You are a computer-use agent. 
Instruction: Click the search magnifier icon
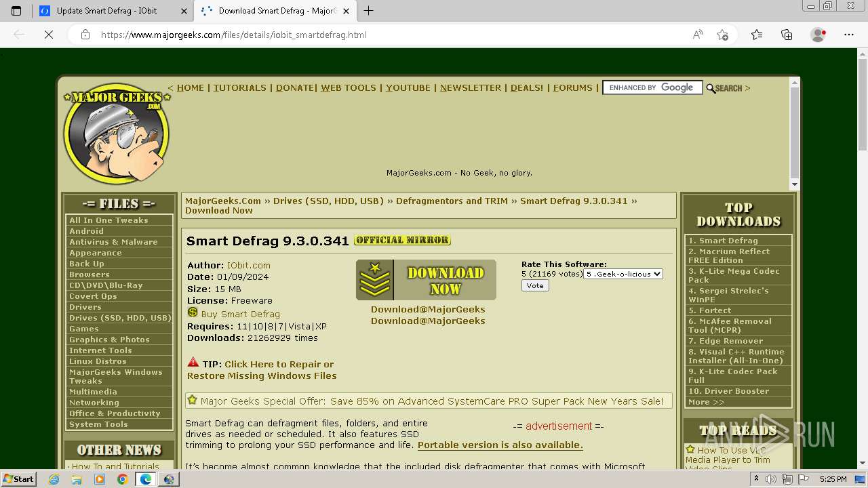tap(711, 88)
